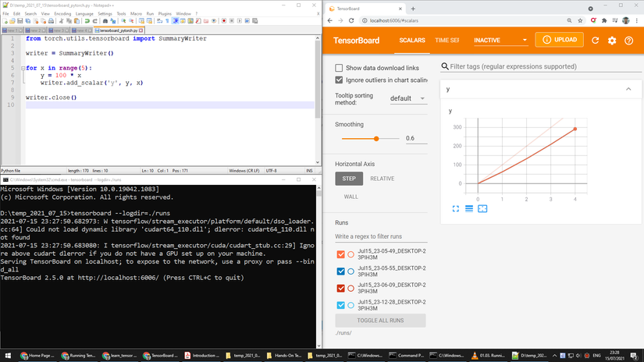The height and width of the screenshot is (362, 644).
Task: Select RELATIVE horizontal axis
Action: point(382,179)
